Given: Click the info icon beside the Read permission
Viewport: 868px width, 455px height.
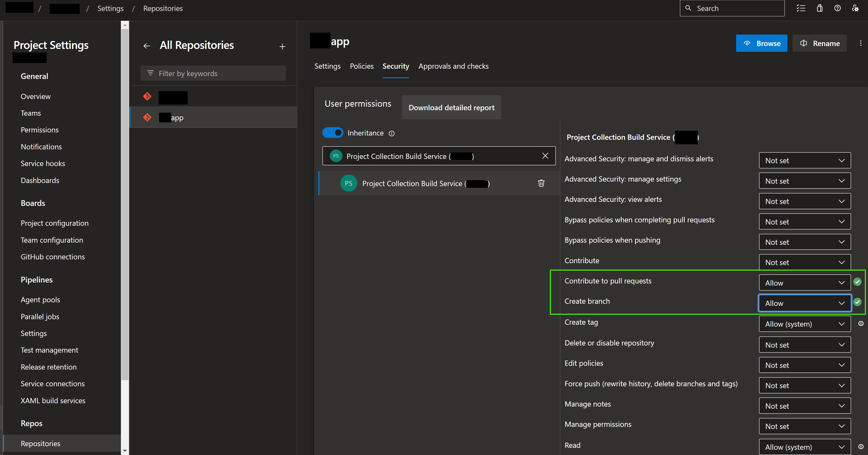Looking at the screenshot, I should click(861, 447).
